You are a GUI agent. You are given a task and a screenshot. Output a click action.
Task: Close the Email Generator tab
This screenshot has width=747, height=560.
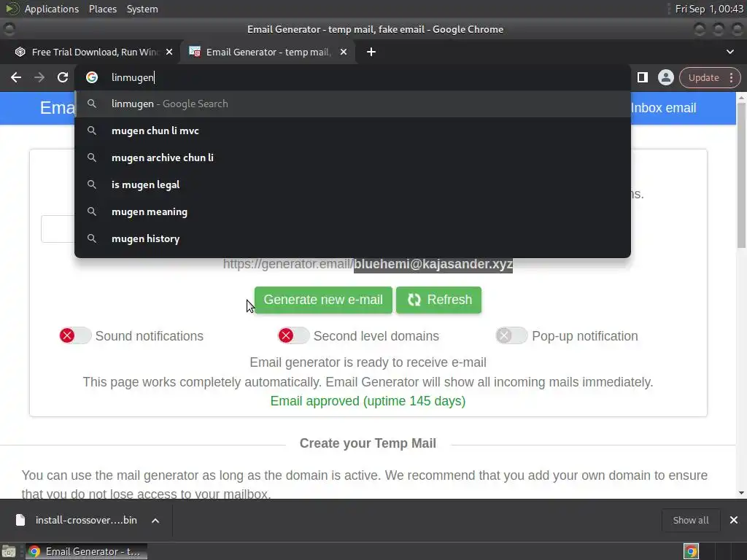(x=344, y=52)
